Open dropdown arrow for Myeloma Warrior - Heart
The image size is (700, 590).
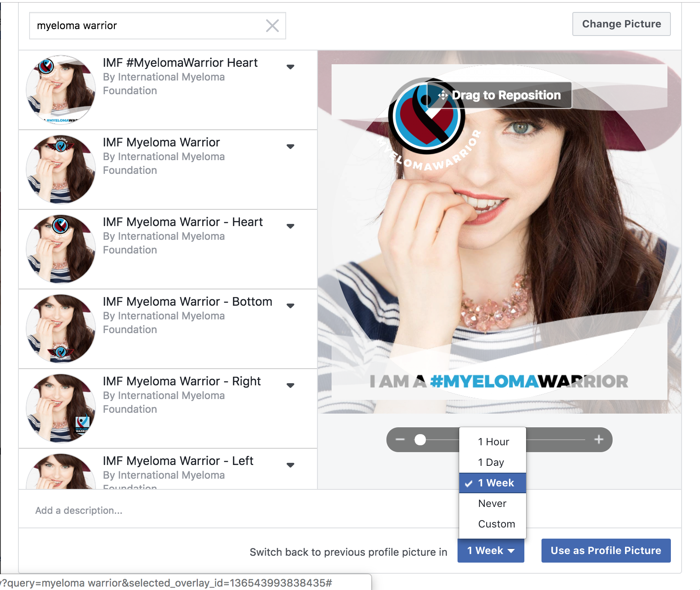click(x=290, y=226)
